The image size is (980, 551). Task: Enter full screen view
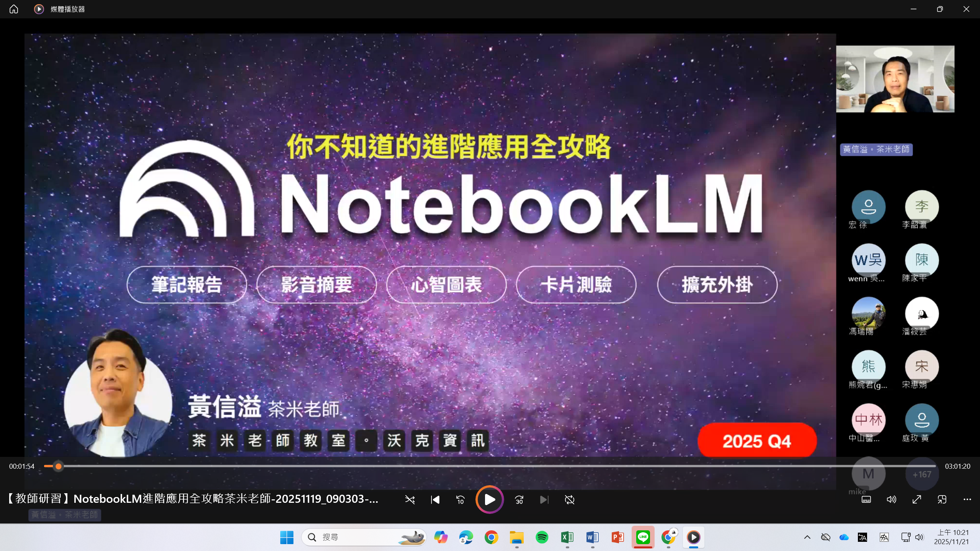point(917,499)
